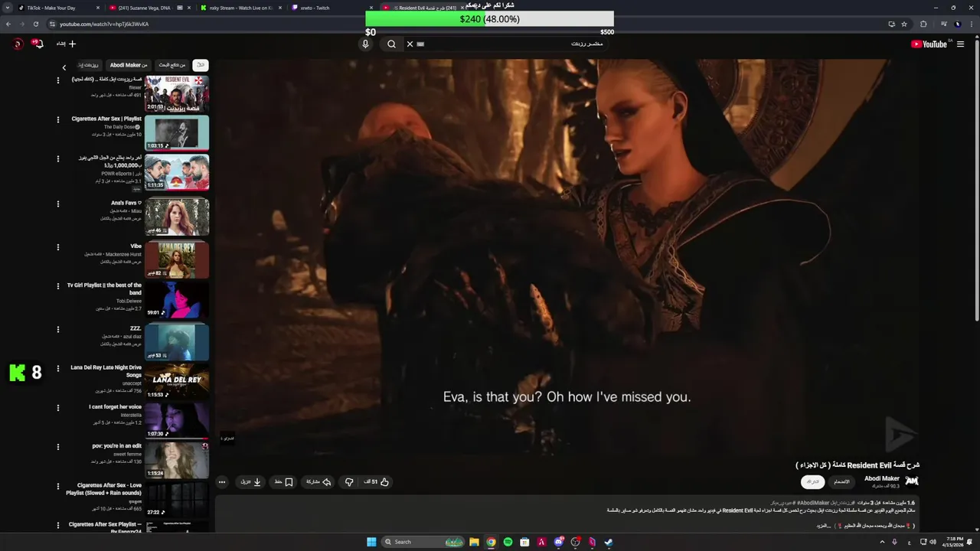The image size is (980, 551).
Task: Focus the YouTube search field
Action: tap(513, 44)
